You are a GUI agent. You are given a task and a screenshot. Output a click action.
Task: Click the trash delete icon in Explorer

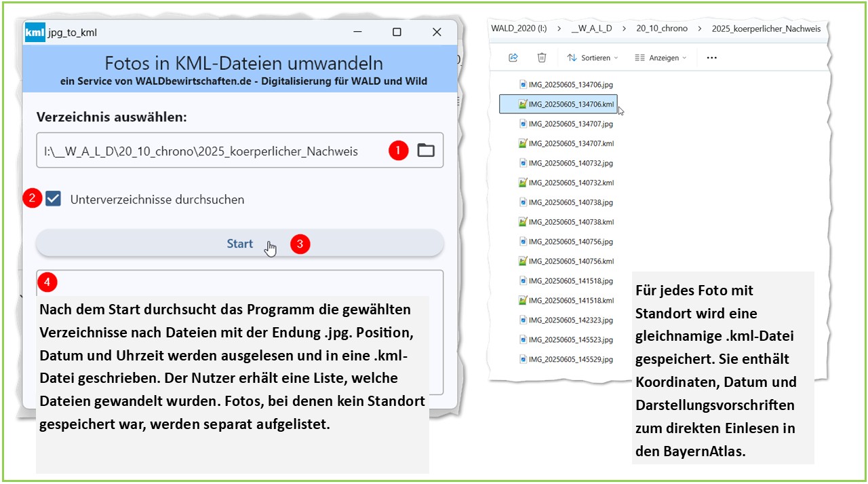coord(542,58)
